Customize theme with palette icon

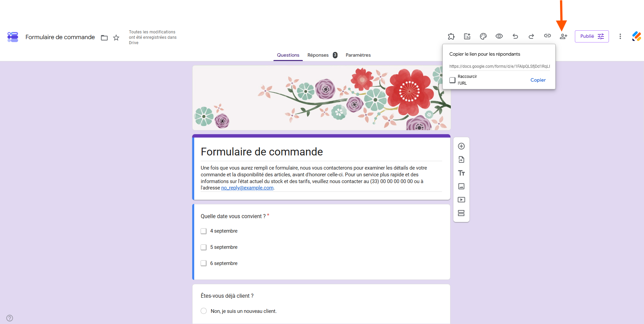click(483, 36)
